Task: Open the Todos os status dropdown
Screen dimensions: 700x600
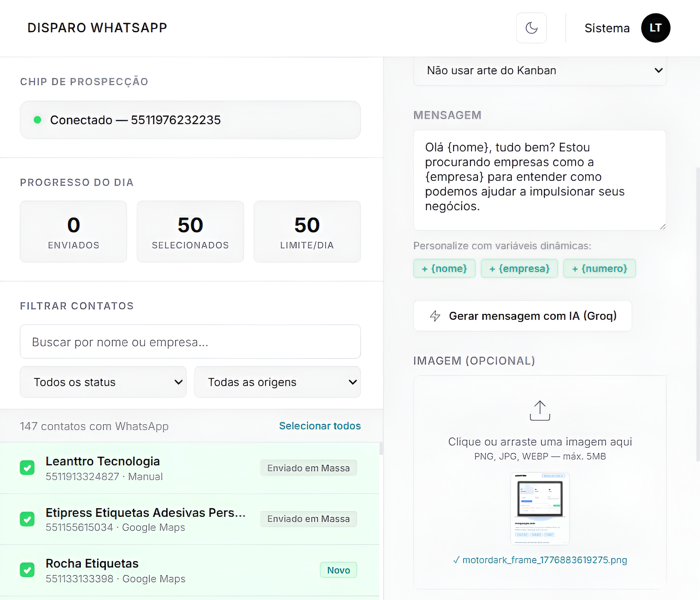Action: (103, 382)
